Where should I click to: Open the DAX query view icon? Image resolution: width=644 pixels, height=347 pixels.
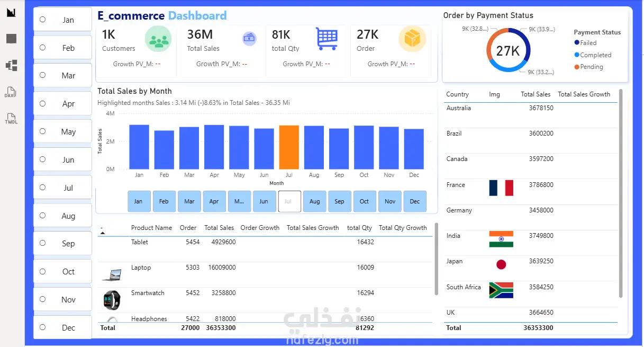pos(11,93)
